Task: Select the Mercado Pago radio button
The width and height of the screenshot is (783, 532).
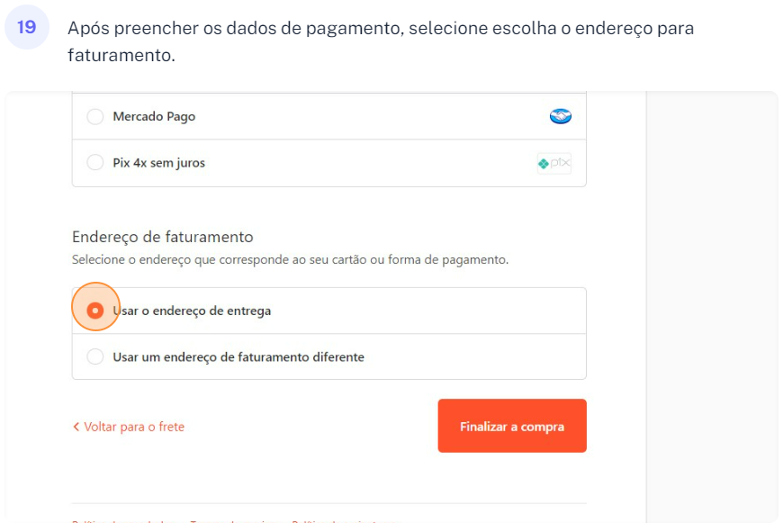Action: [94, 116]
